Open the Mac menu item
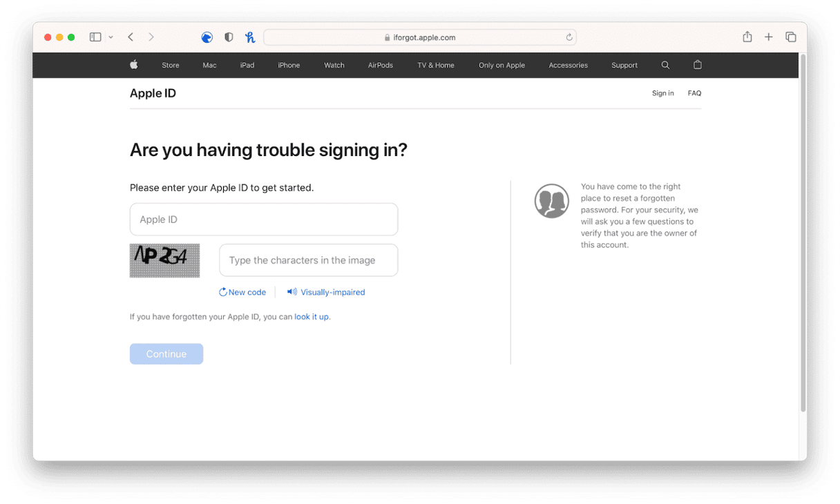Screen dimensions: 840x504 [210, 66]
